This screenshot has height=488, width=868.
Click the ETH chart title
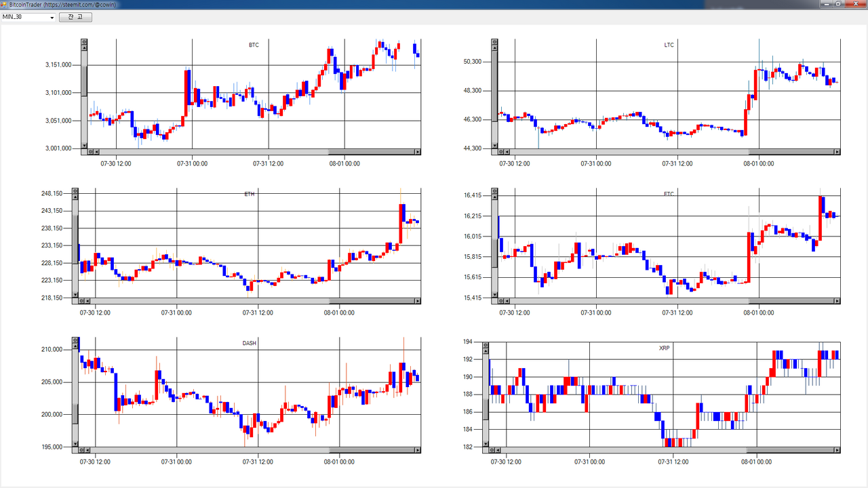250,195
